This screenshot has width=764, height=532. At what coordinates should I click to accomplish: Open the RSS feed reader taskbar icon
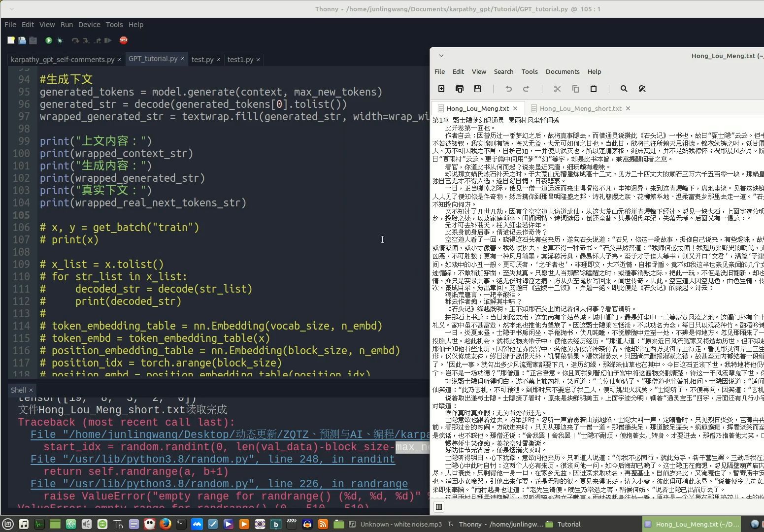coord(323,524)
